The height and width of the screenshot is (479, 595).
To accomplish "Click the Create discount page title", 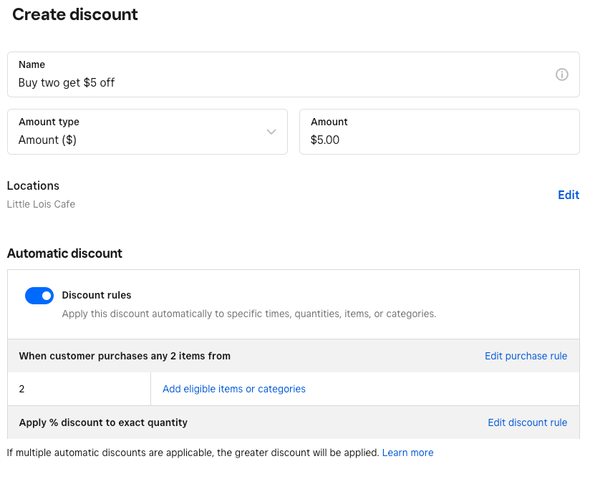I will (x=75, y=14).
